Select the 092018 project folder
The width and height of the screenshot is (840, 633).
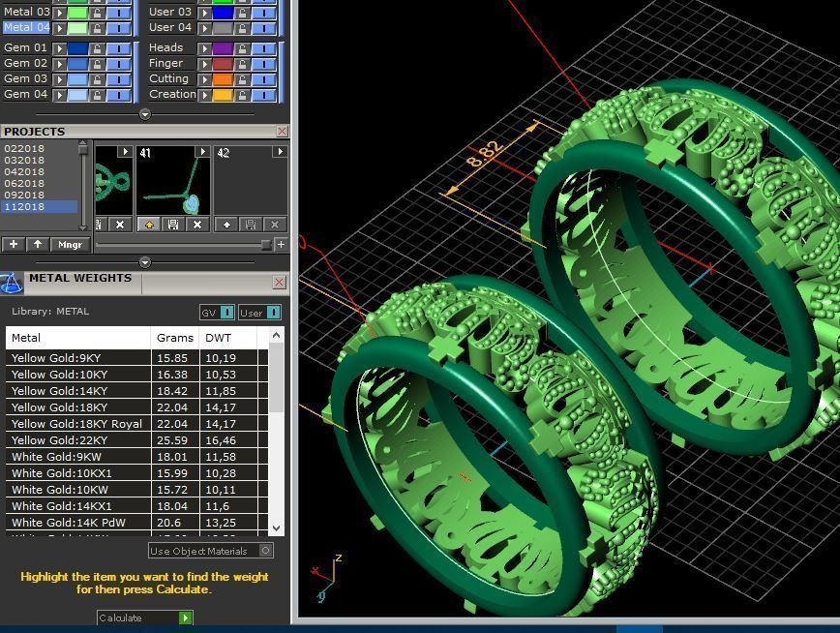click(x=24, y=195)
